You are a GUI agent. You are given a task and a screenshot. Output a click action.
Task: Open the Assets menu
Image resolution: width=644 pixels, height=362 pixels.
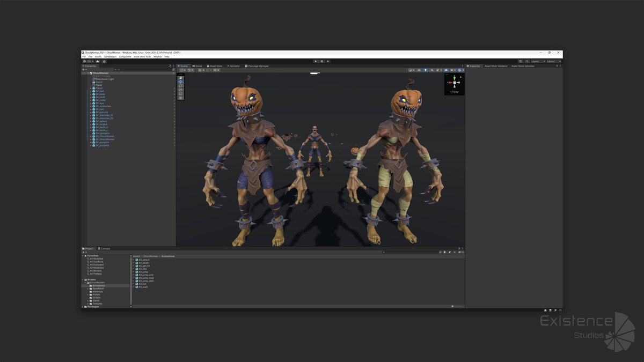click(x=98, y=56)
